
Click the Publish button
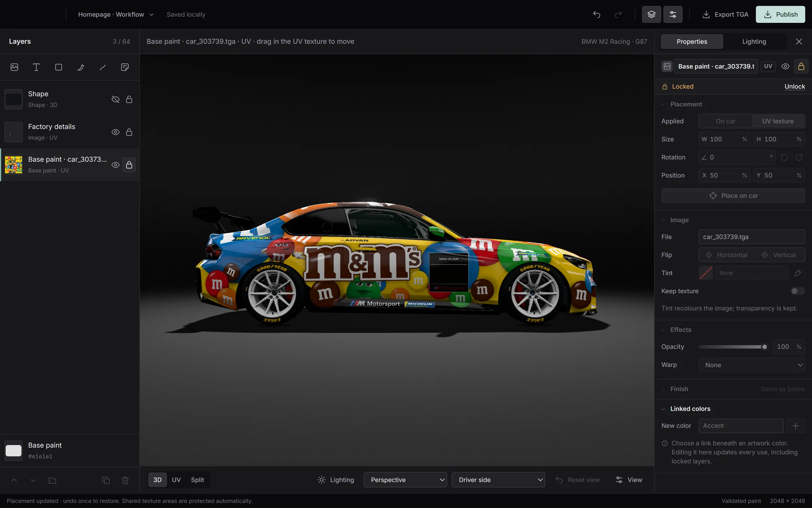click(x=780, y=15)
